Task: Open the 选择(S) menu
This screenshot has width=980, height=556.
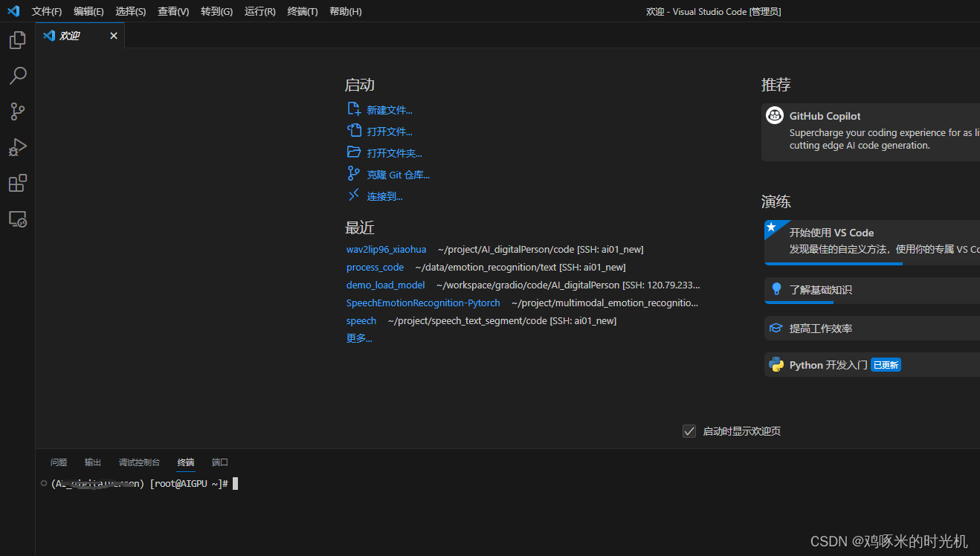Action: click(131, 11)
